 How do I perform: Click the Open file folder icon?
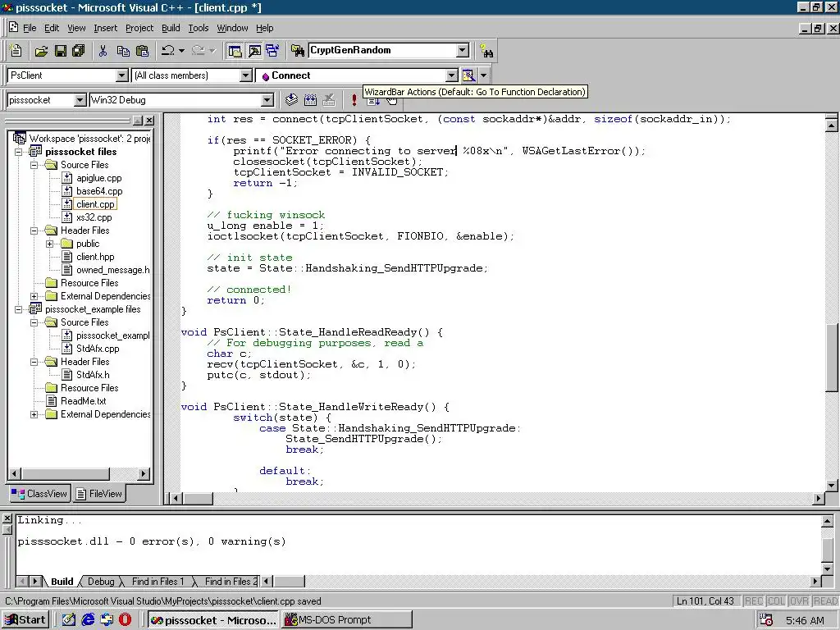tap(41, 51)
